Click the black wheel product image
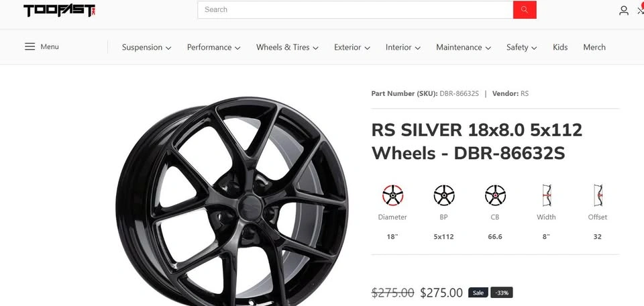 click(x=232, y=201)
